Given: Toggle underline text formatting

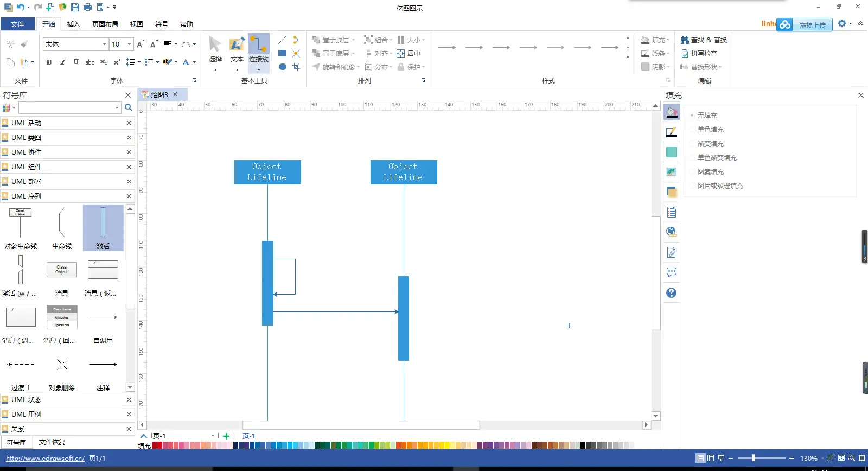Looking at the screenshot, I should tap(76, 62).
